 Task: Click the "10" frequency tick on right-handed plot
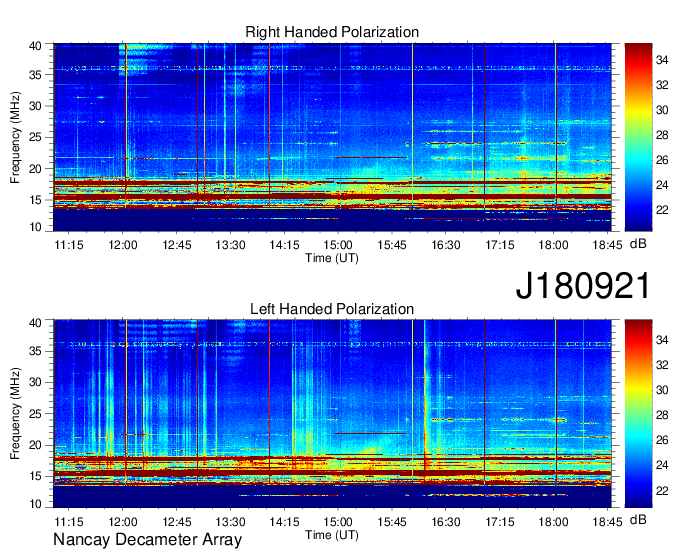pos(35,227)
